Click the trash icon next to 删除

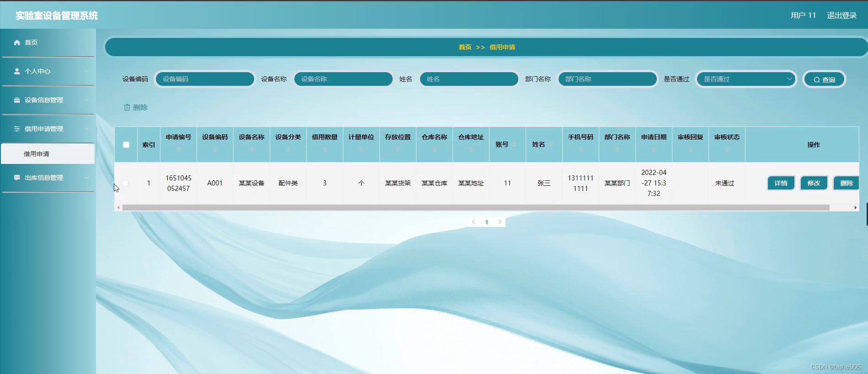point(127,107)
